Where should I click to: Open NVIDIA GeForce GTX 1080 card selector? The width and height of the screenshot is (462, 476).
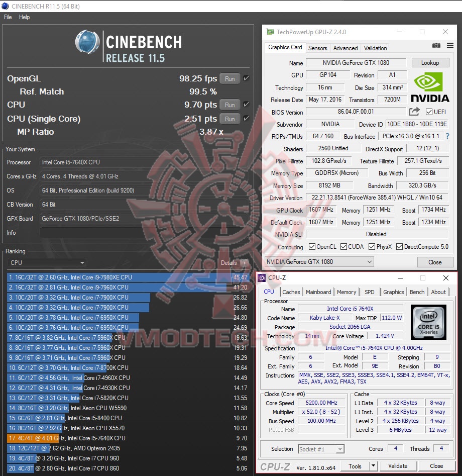(319, 262)
